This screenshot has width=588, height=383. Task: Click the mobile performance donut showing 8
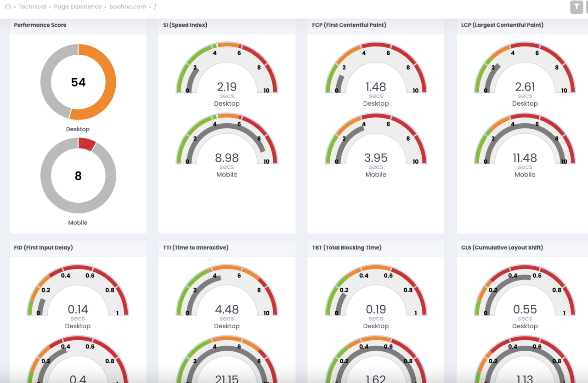78,176
